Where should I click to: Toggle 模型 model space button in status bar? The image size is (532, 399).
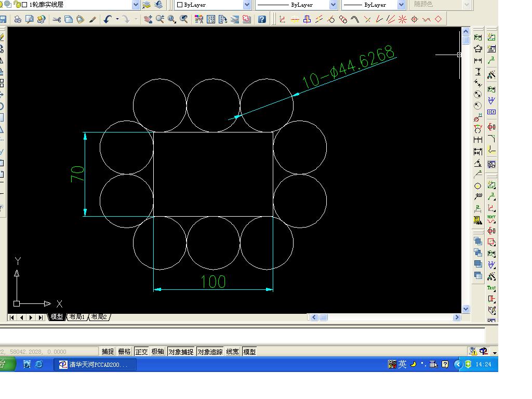(249, 352)
